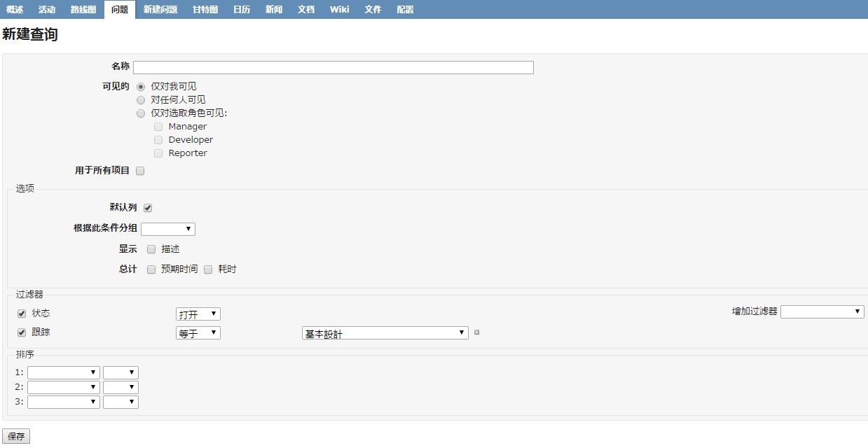Select the 仅对我可见 radio button
Image resolution: width=868 pixels, height=448 pixels.
(x=141, y=87)
